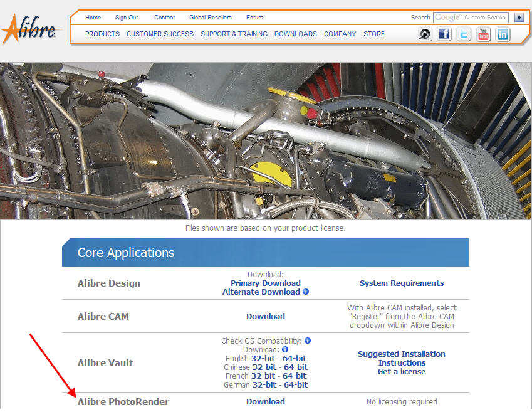The width and height of the screenshot is (532, 412).
Task: Click the jet engine banner image
Action: click(266, 141)
